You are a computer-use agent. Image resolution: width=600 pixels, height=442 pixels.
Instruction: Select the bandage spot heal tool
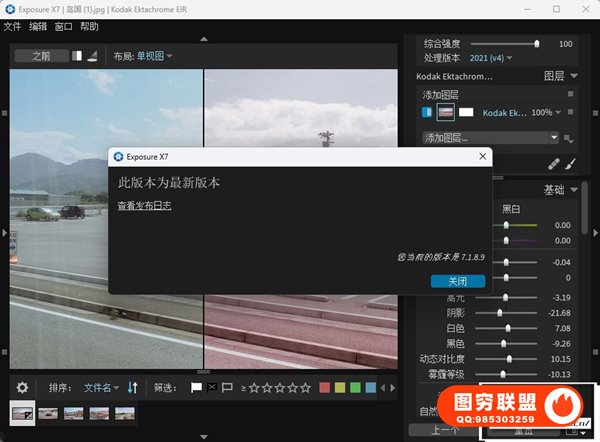[x=553, y=163]
